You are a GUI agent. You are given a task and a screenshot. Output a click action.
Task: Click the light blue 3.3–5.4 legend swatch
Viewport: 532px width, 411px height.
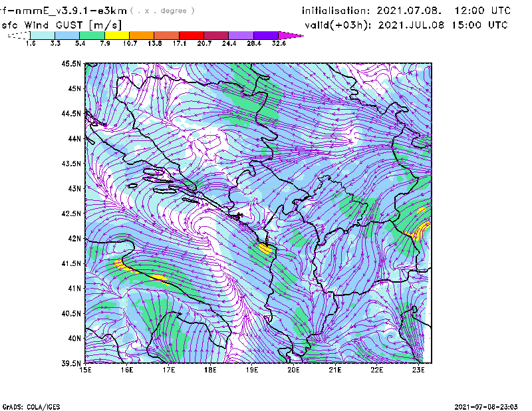[x=67, y=35]
